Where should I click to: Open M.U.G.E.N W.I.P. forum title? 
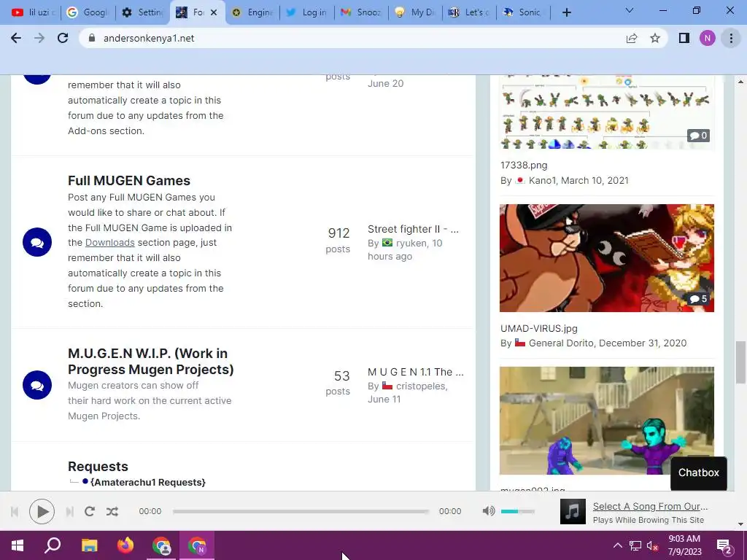[x=150, y=362]
